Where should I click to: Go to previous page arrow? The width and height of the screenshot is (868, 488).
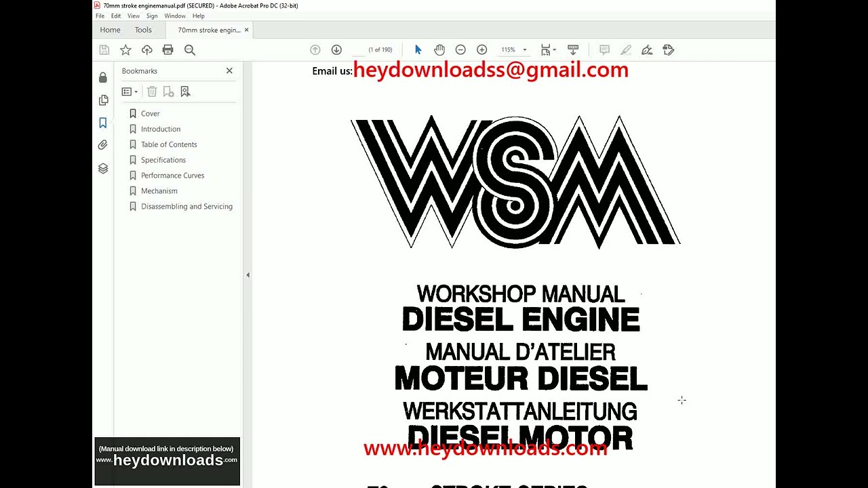pyautogui.click(x=315, y=49)
